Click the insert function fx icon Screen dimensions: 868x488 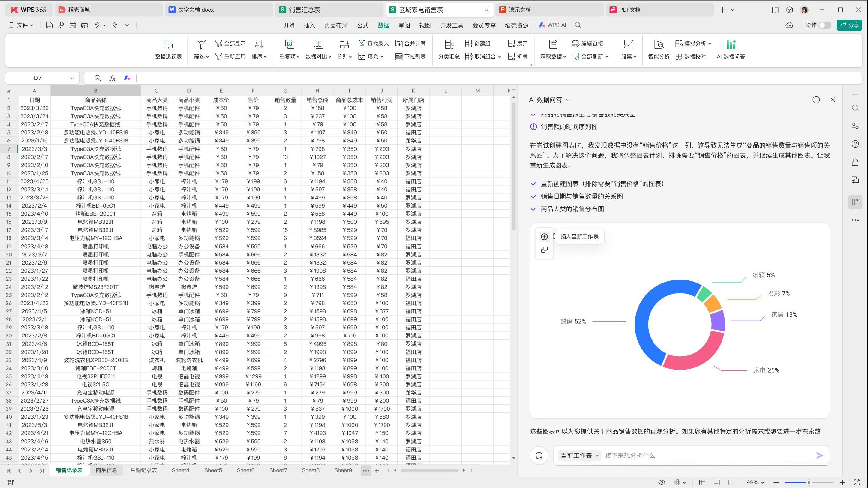[112, 78]
